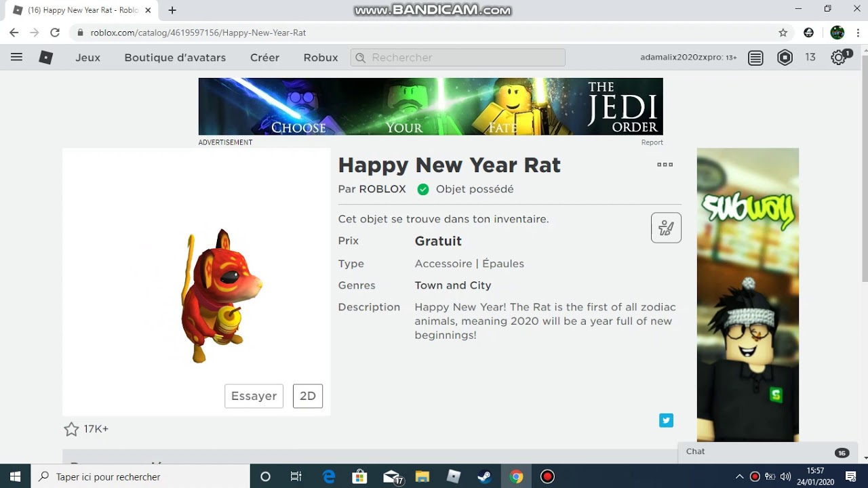The width and height of the screenshot is (868, 488).
Task: Bookmark this page with the star
Action: coord(783,33)
